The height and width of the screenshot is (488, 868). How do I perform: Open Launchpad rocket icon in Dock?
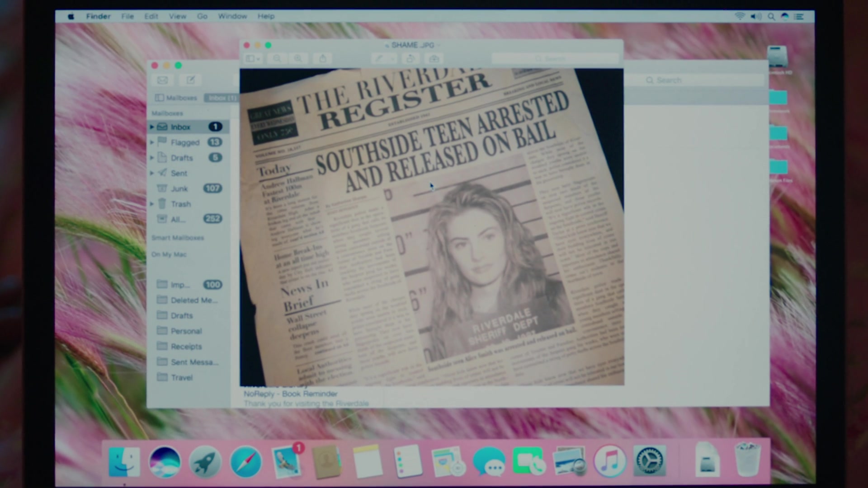pos(205,462)
